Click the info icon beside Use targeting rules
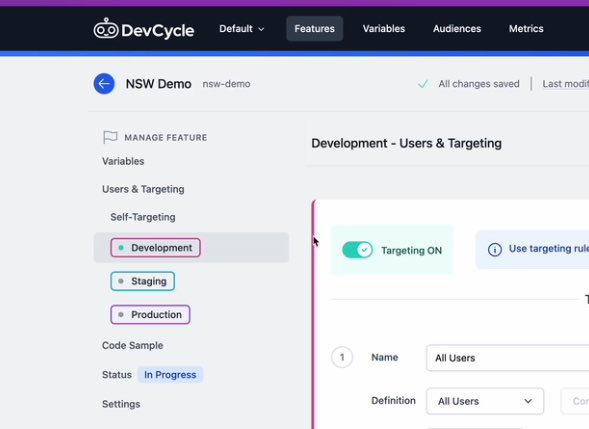 tap(494, 249)
